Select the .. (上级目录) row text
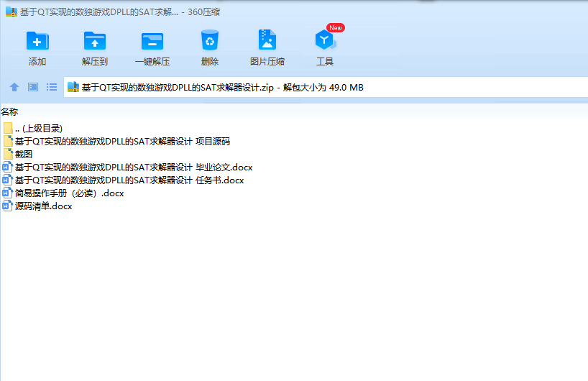588x381 pixels. tap(39, 128)
